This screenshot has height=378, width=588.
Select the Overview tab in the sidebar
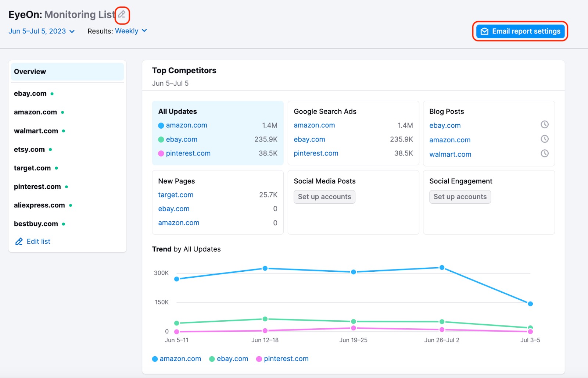[x=30, y=71]
